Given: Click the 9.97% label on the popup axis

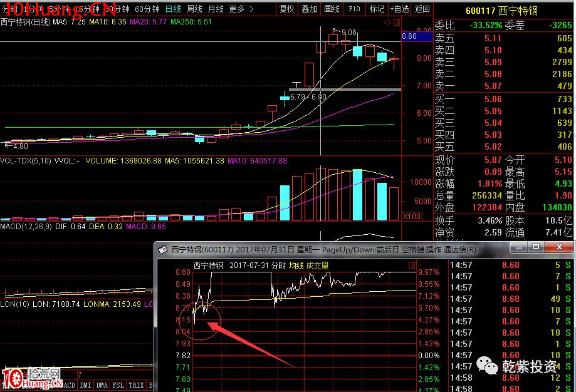Looking at the screenshot, I should pos(429,272).
